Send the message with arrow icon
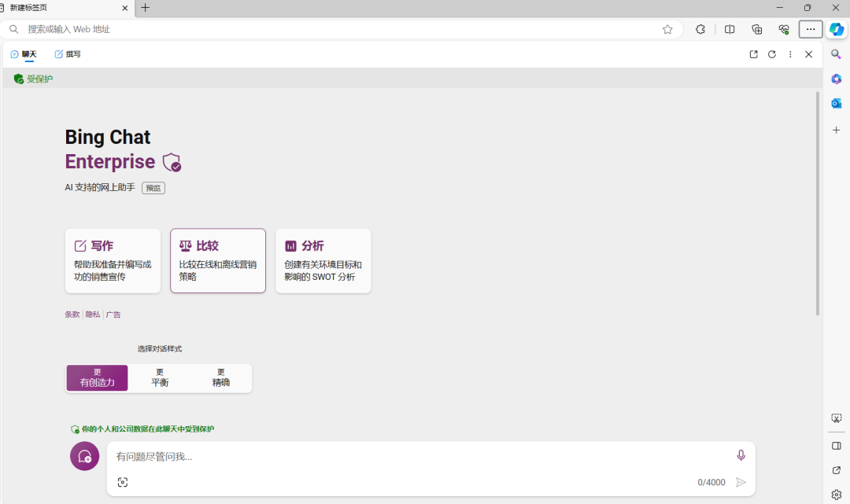The image size is (850, 504). pyautogui.click(x=741, y=482)
